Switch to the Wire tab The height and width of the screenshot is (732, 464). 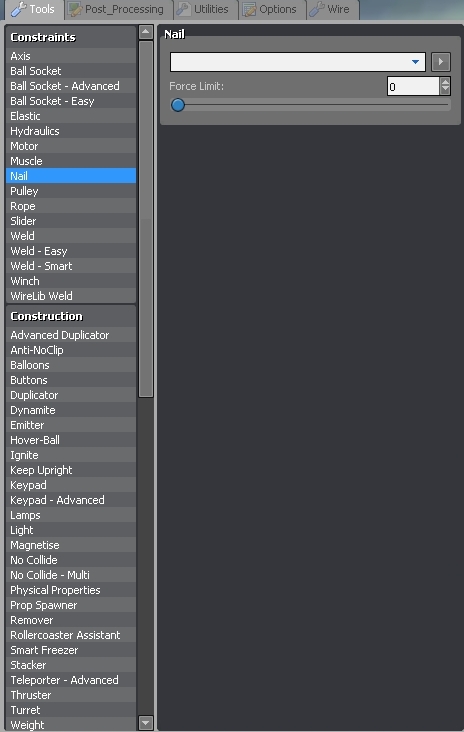point(332,9)
